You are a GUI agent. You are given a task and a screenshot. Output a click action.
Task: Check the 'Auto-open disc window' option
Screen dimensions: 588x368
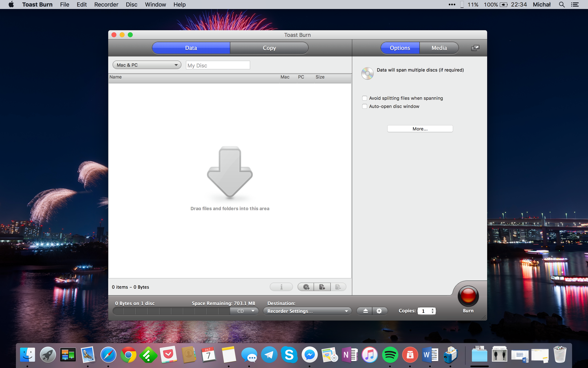(364, 106)
